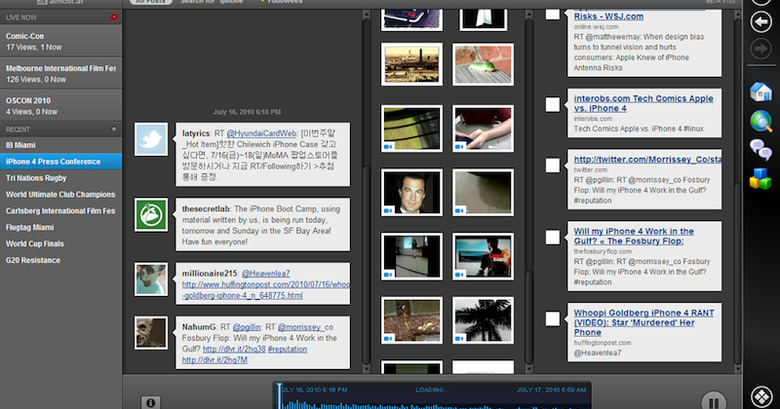Image resolution: width=780 pixels, height=409 pixels.
Task: Select Tri Nations Rugby item
Action: coord(61,178)
